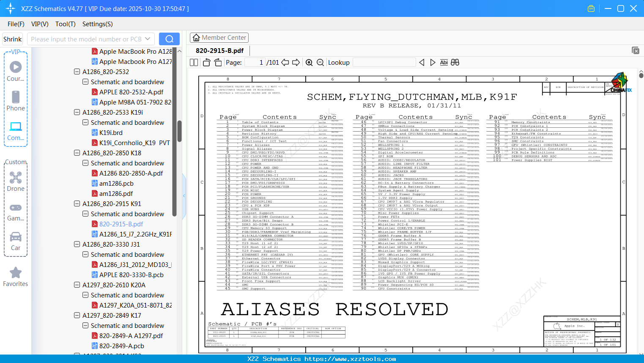The width and height of the screenshot is (644, 363).
Task: Open the Drone category
Action: pyautogui.click(x=16, y=181)
